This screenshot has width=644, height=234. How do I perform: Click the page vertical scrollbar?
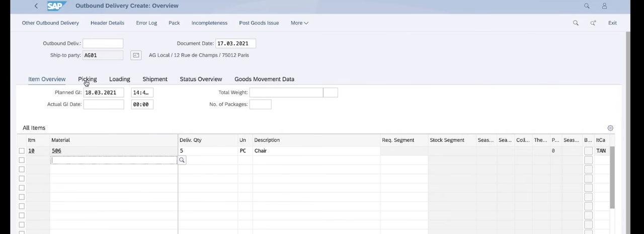click(628, 132)
